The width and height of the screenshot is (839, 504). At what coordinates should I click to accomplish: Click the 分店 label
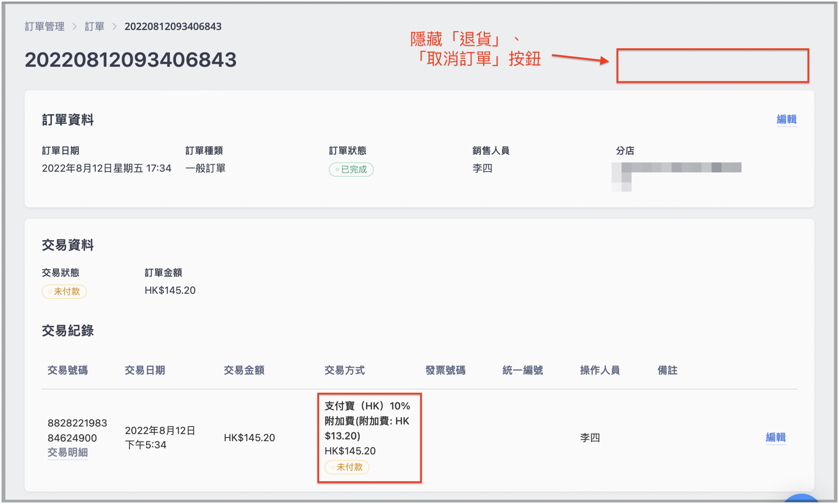[x=625, y=150]
